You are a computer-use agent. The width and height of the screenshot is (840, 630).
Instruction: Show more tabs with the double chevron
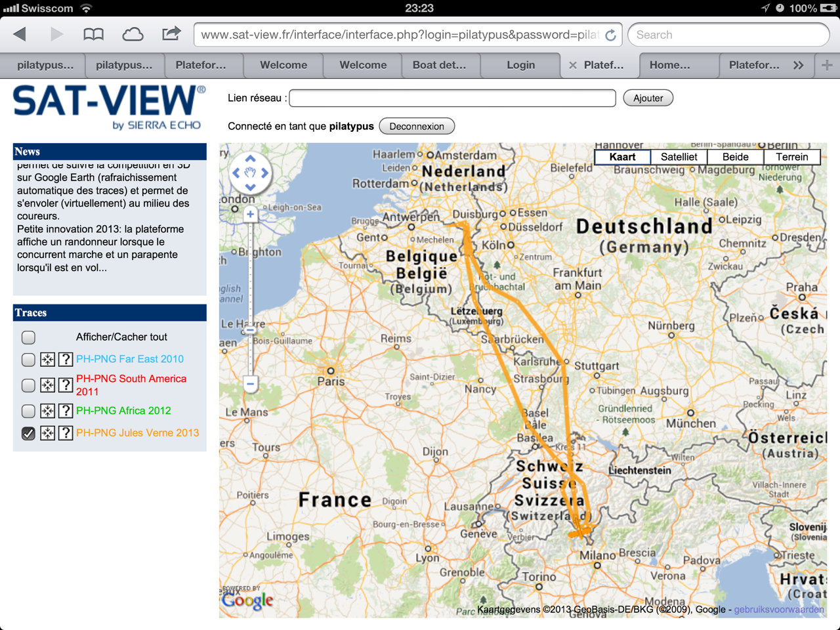click(x=798, y=65)
